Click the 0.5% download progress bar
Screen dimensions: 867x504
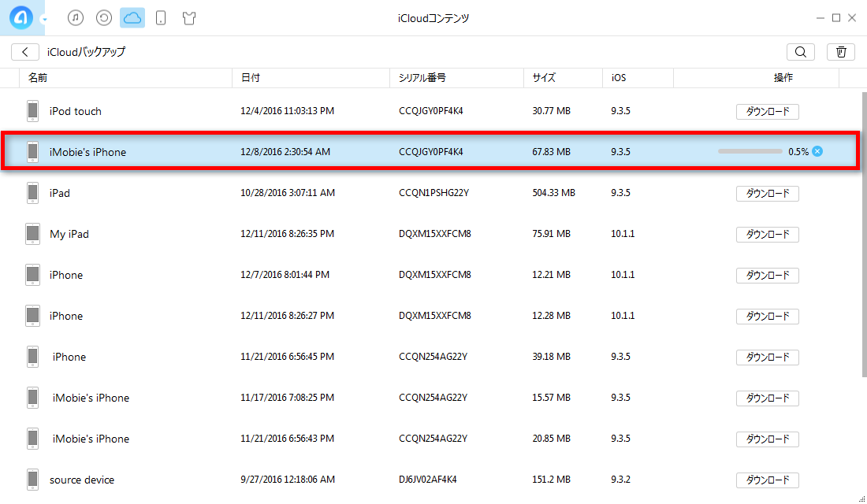coord(750,151)
